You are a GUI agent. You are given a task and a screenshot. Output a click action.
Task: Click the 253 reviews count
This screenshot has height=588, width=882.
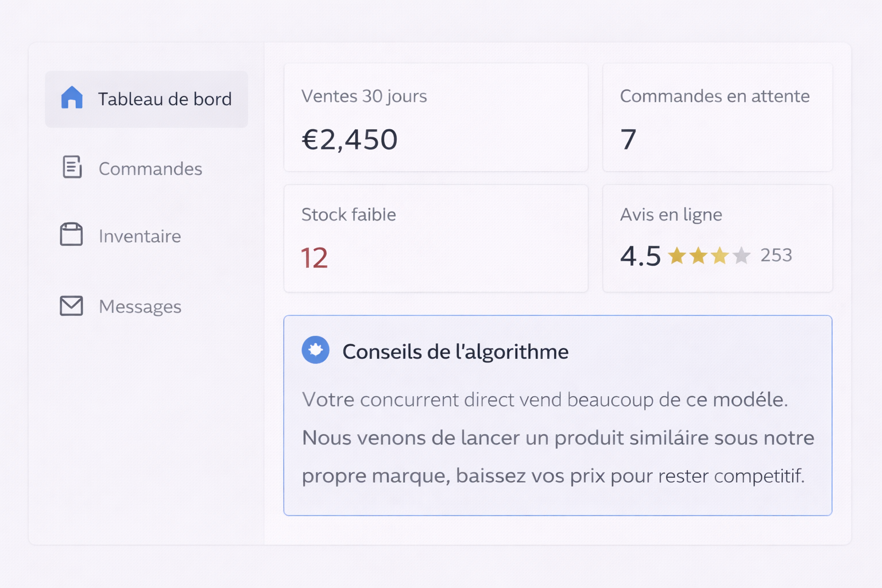[776, 255]
